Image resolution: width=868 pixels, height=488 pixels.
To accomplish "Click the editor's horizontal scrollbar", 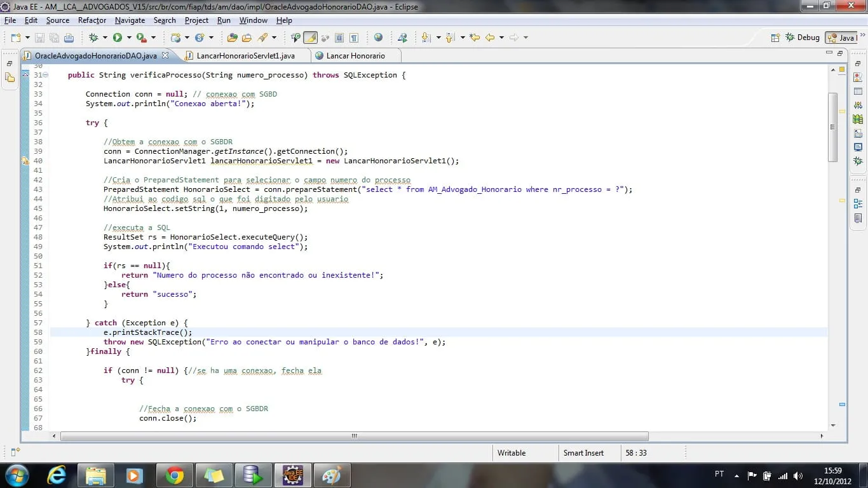I will coord(354,437).
